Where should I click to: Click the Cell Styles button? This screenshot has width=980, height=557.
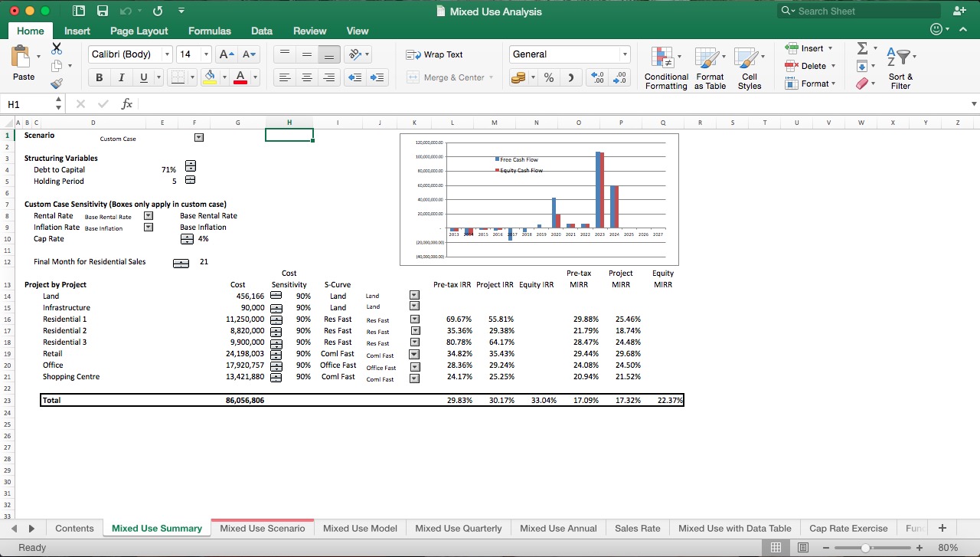pyautogui.click(x=749, y=67)
